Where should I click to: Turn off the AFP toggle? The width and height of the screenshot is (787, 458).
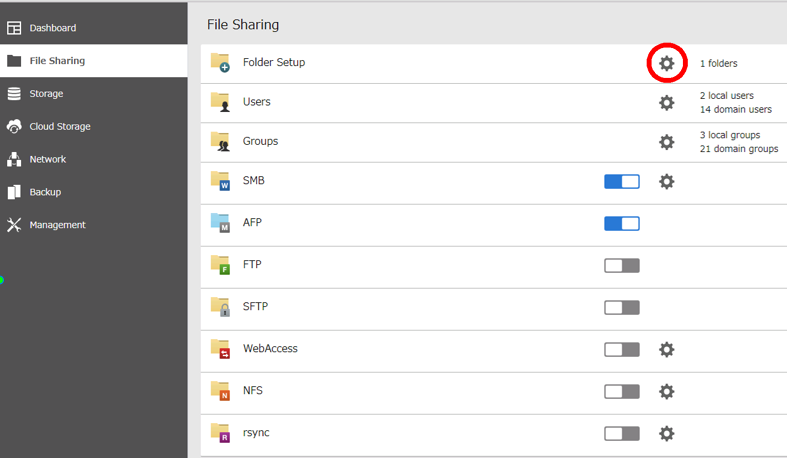pyautogui.click(x=621, y=223)
